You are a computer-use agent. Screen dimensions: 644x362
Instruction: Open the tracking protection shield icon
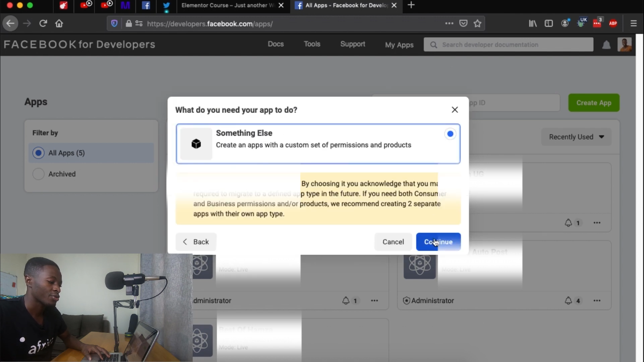click(x=114, y=24)
